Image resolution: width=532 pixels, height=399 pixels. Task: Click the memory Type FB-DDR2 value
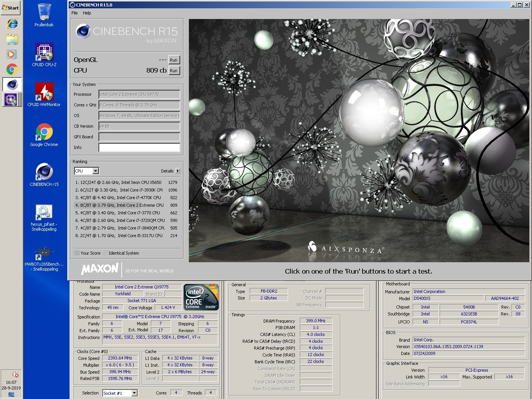(x=269, y=291)
